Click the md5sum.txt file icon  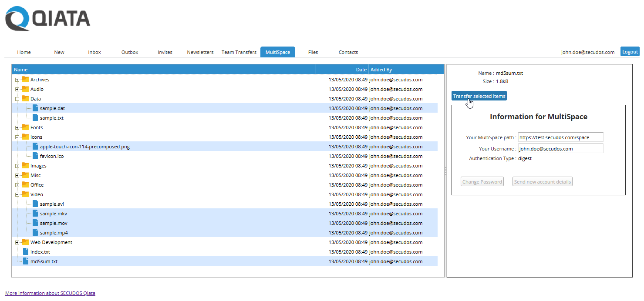tap(26, 261)
